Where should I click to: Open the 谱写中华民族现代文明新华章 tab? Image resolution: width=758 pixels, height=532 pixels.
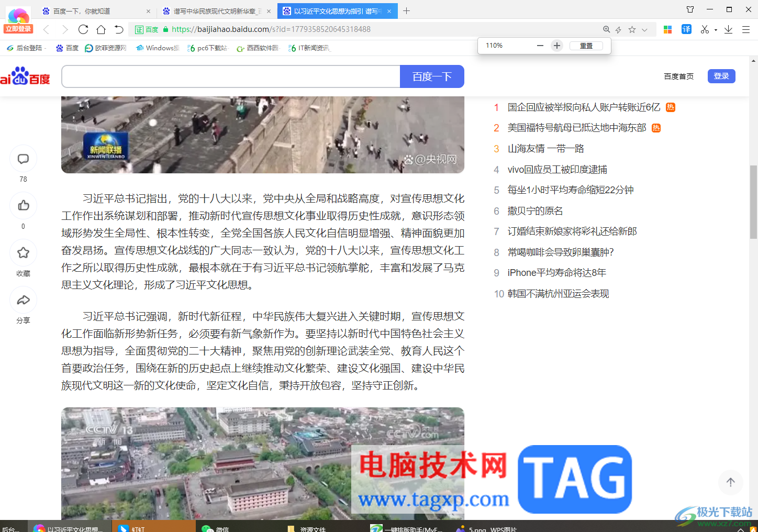point(215,10)
